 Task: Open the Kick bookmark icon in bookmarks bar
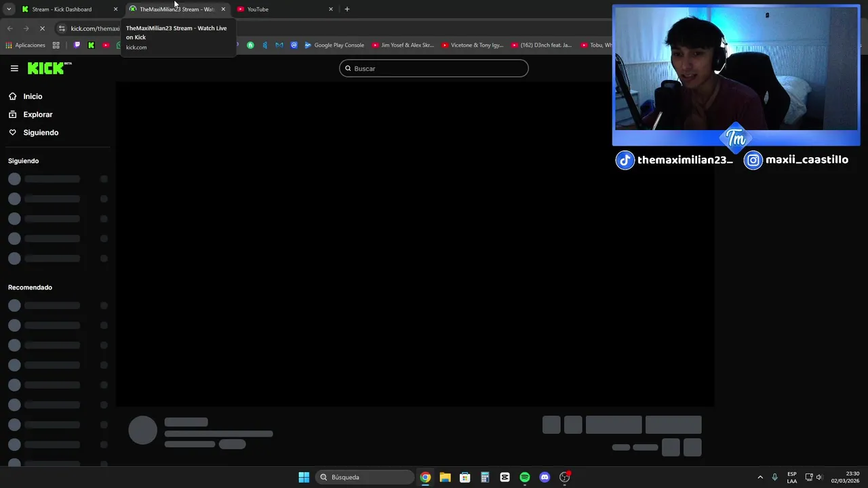click(92, 45)
